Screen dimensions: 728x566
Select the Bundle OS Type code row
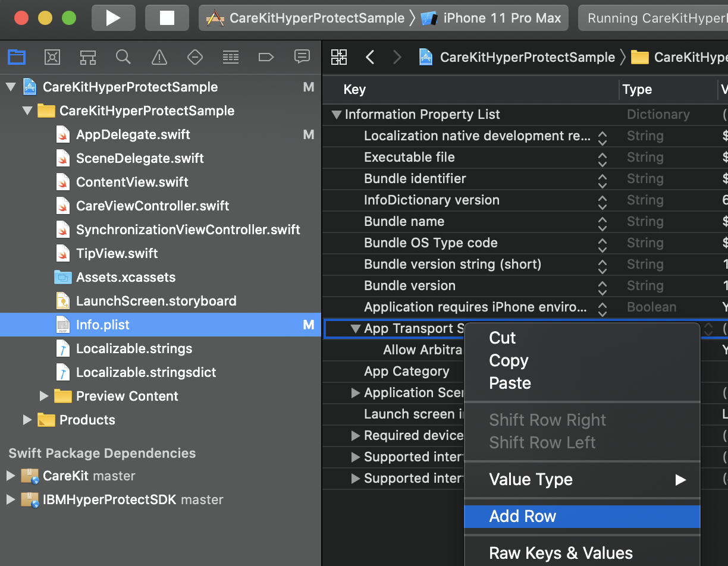[525, 243]
